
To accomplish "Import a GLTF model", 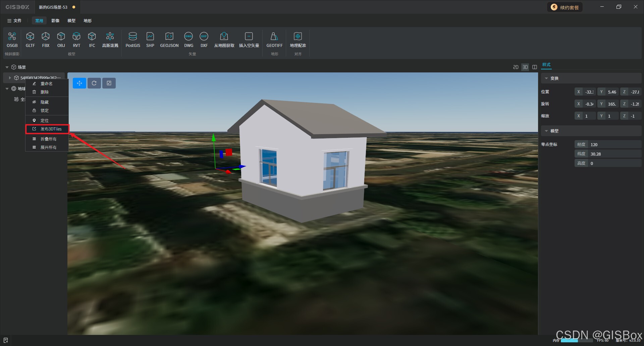I will 30,40.
